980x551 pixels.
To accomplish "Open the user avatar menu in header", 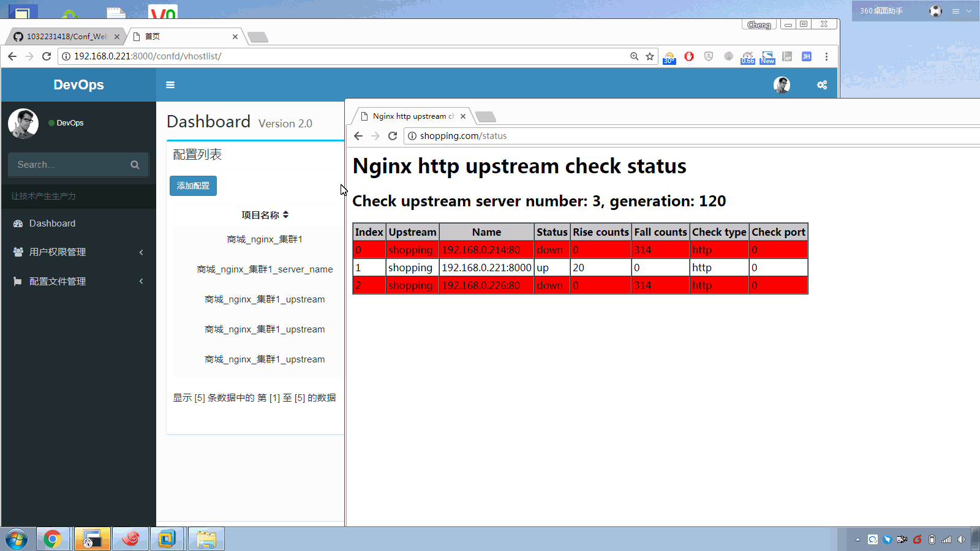I will pos(782,85).
